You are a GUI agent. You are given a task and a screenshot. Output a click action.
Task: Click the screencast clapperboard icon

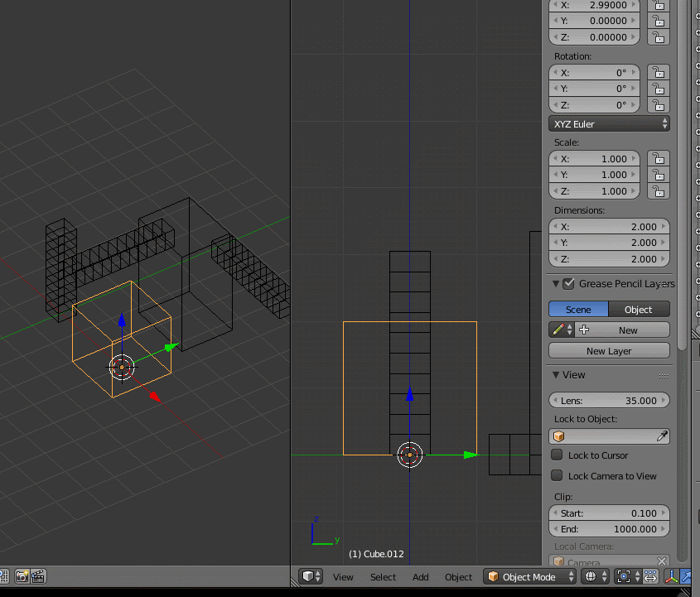[x=37, y=577]
